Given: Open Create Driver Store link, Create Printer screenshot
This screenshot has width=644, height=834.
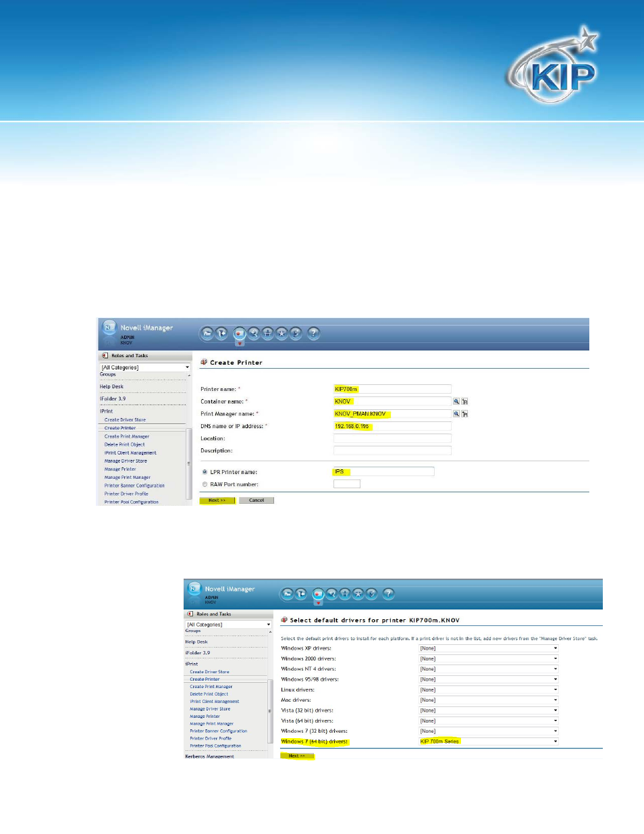Looking at the screenshot, I should pos(125,420).
